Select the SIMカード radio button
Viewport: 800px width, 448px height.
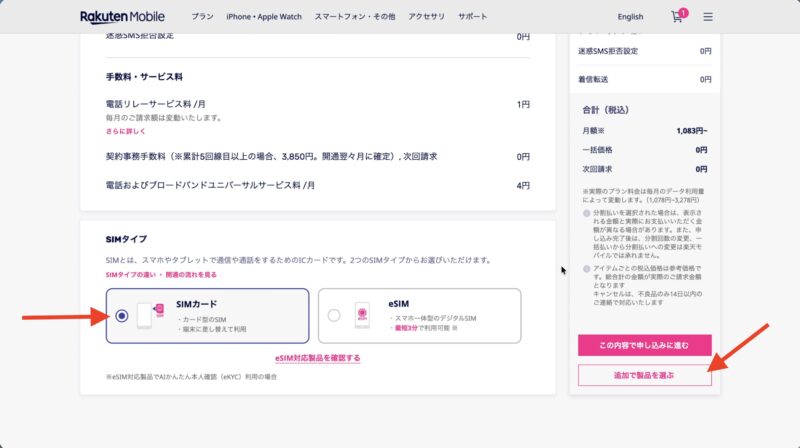[122, 315]
